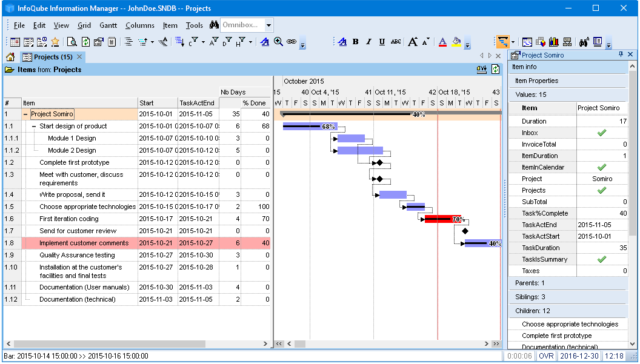The height and width of the screenshot is (364, 640).
Task: Expand the Siblings: 3 section
Action: [568, 297]
